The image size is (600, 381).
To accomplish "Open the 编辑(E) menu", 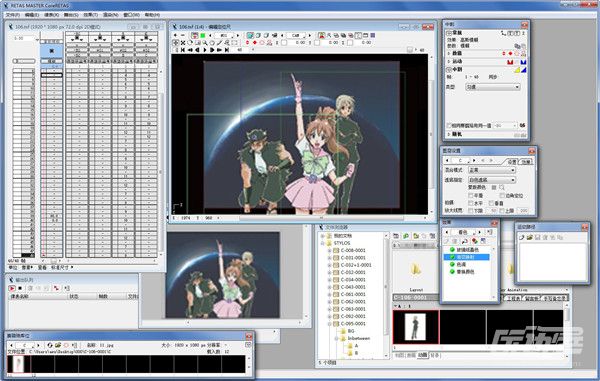I will pos(32,15).
